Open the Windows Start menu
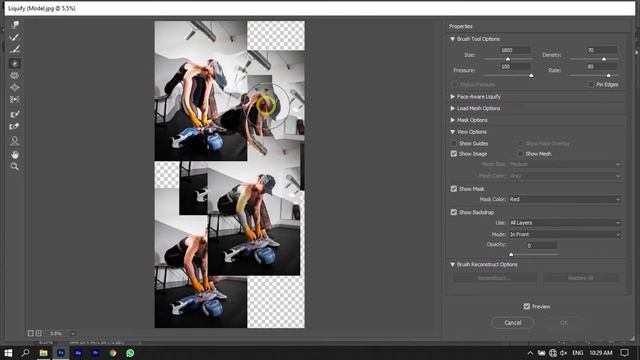This screenshot has width=640, height=360. (8, 353)
